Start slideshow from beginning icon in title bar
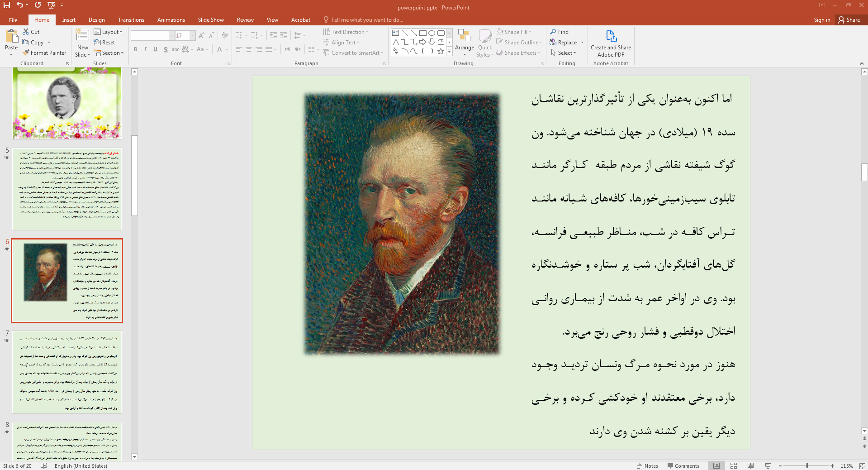This screenshot has width=868, height=470. (x=51, y=5)
